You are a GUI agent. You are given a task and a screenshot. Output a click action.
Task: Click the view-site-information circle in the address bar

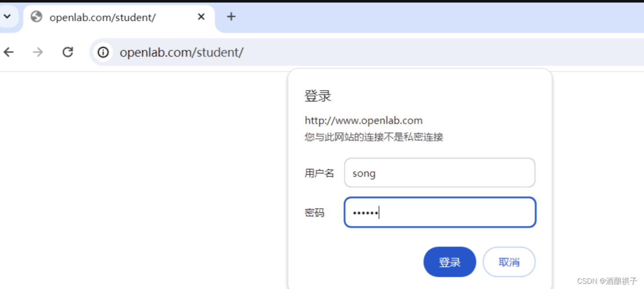point(102,52)
